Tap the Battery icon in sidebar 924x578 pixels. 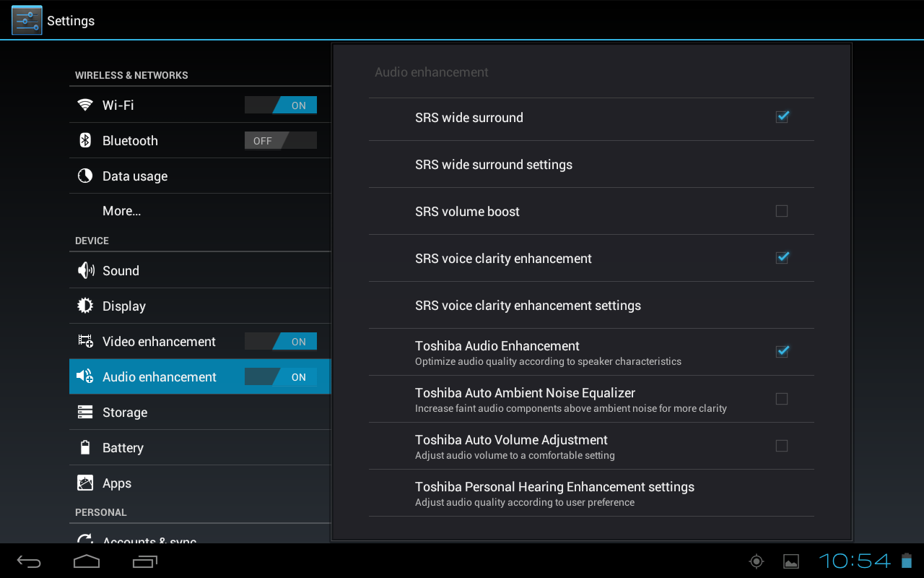pyautogui.click(x=85, y=448)
